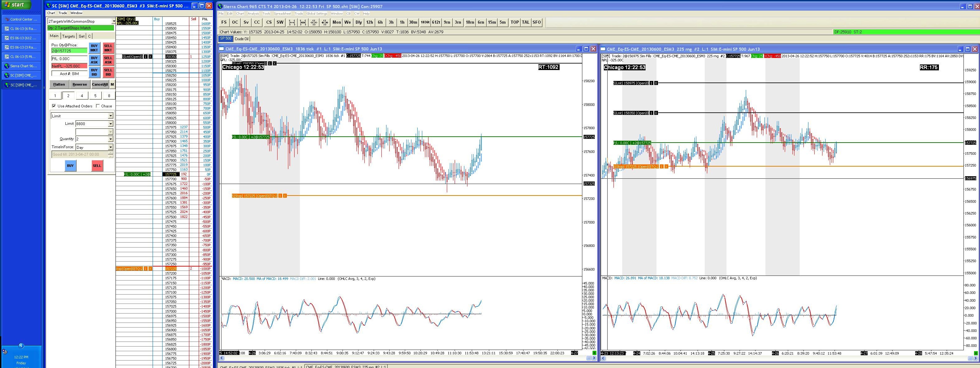Click the third bar spacing arrows icon
The height and width of the screenshot is (368, 980).
314,22
